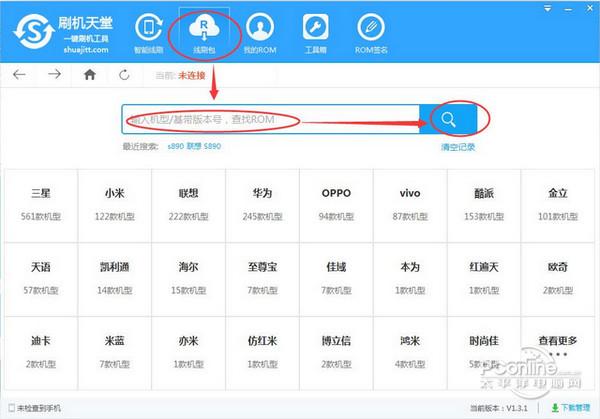This screenshot has height=419, width=600.
Task: Open the 天语 brand tile
Action: (41, 279)
